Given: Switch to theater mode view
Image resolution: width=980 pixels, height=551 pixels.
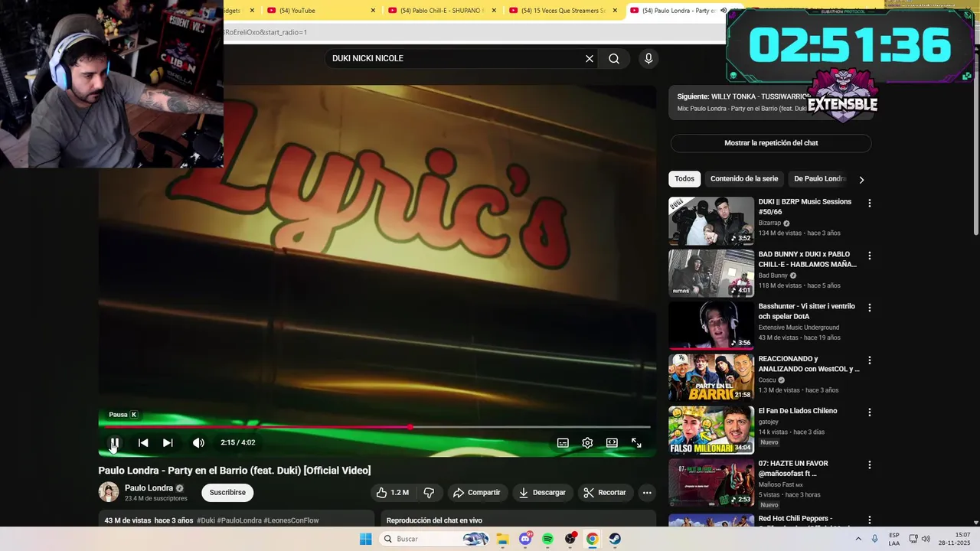Looking at the screenshot, I should [612, 442].
